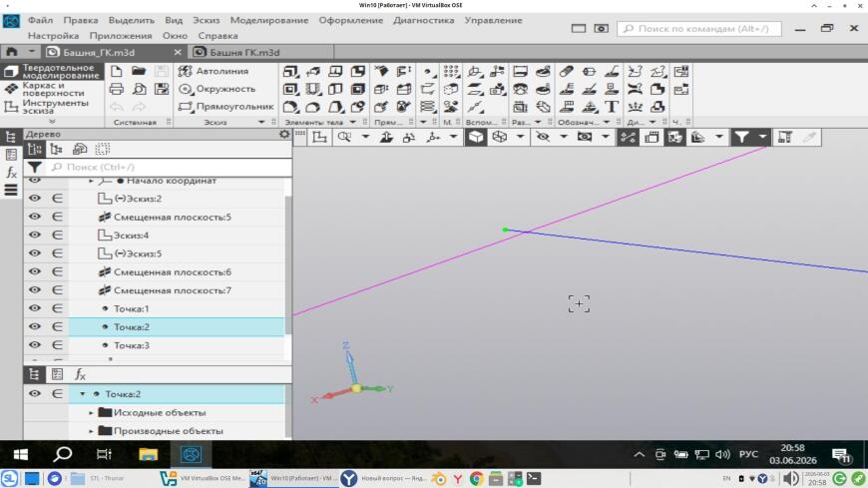
Task: Toggle visibility eye of Точка:1
Action: click(x=35, y=308)
